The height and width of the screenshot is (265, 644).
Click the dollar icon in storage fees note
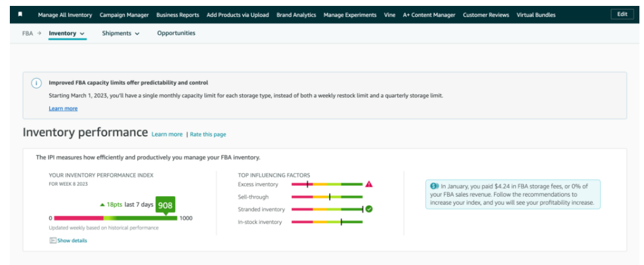pos(435,186)
